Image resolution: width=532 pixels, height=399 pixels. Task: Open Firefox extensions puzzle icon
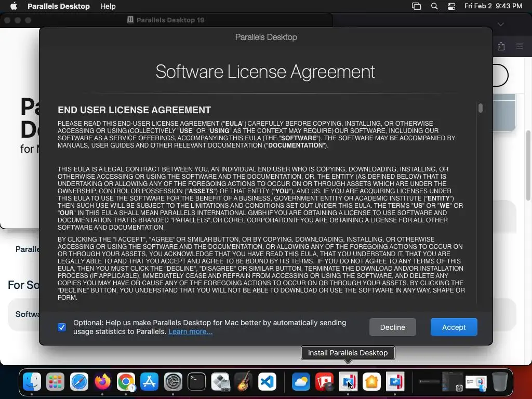[501, 46]
